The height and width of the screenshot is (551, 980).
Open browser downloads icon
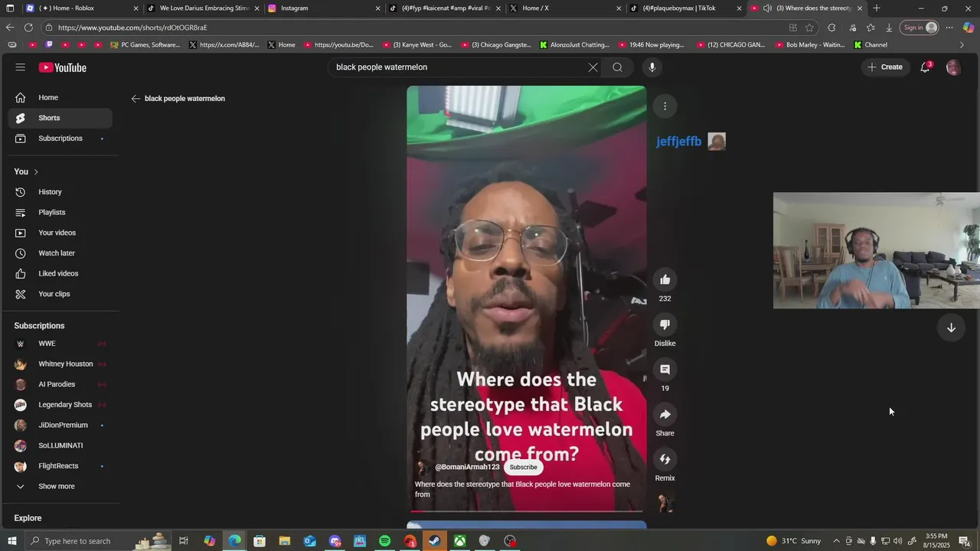coord(889,28)
